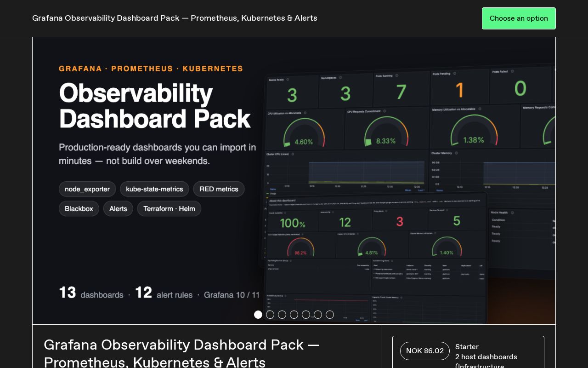Click the 4.81% gauge
This screenshot has width=588, height=368.
pos(371,247)
